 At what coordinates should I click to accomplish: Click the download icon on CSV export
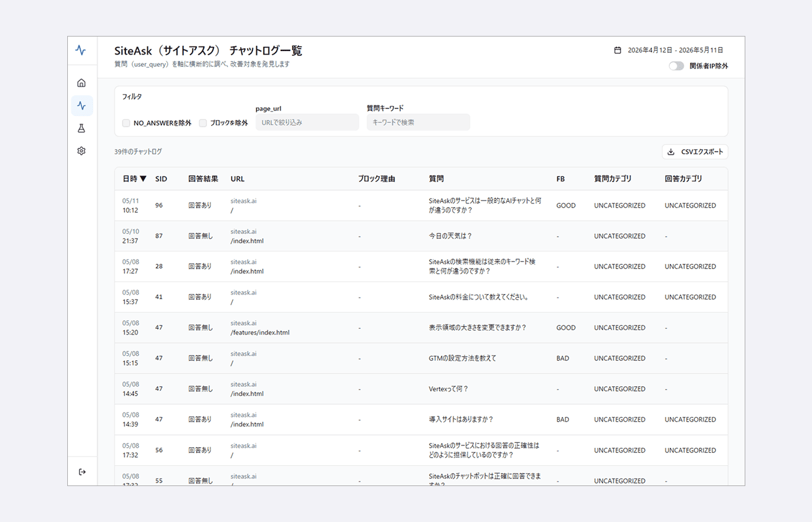pyautogui.click(x=670, y=152)
